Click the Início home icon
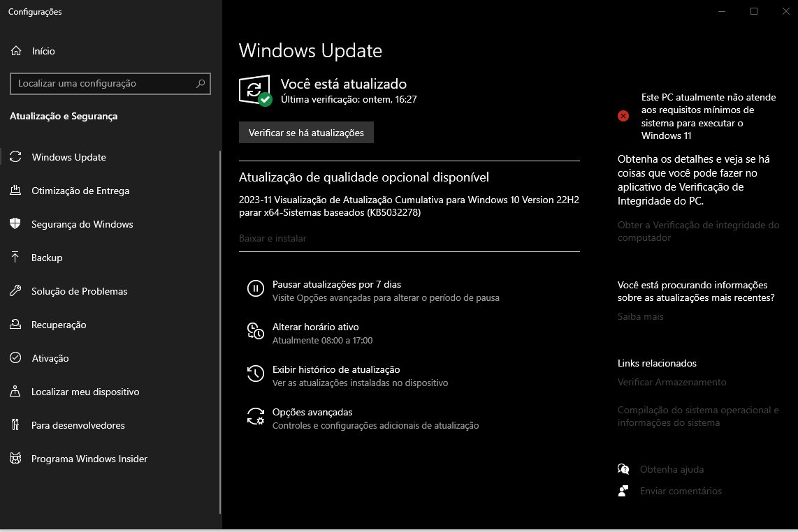Viewport: 798px width, 532px height. pos(16,51)
